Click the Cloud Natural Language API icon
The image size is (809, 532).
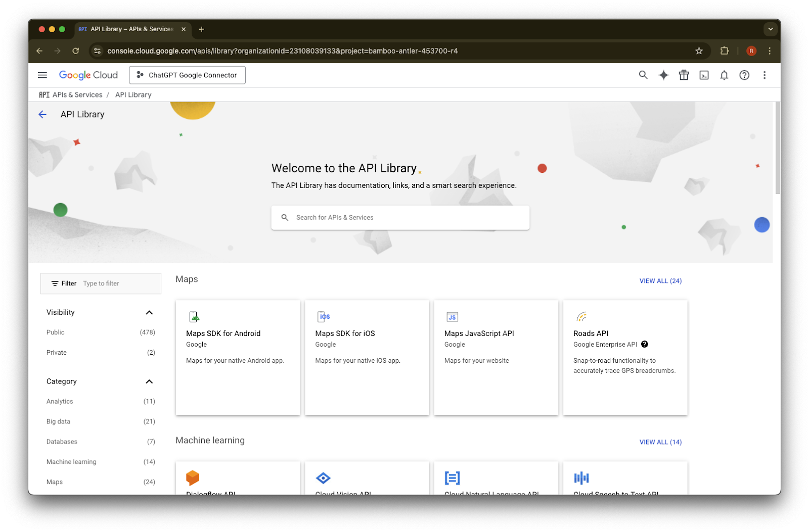click(x=453, y=478)
